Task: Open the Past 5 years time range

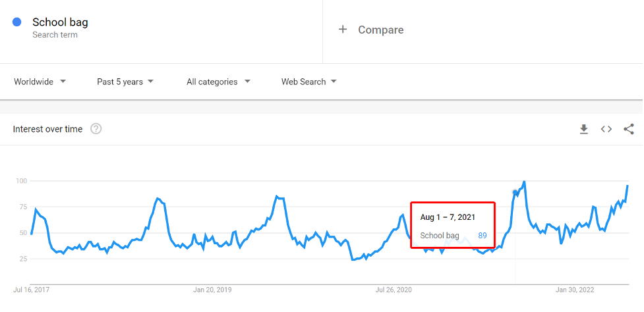Action: click(125, 82)
